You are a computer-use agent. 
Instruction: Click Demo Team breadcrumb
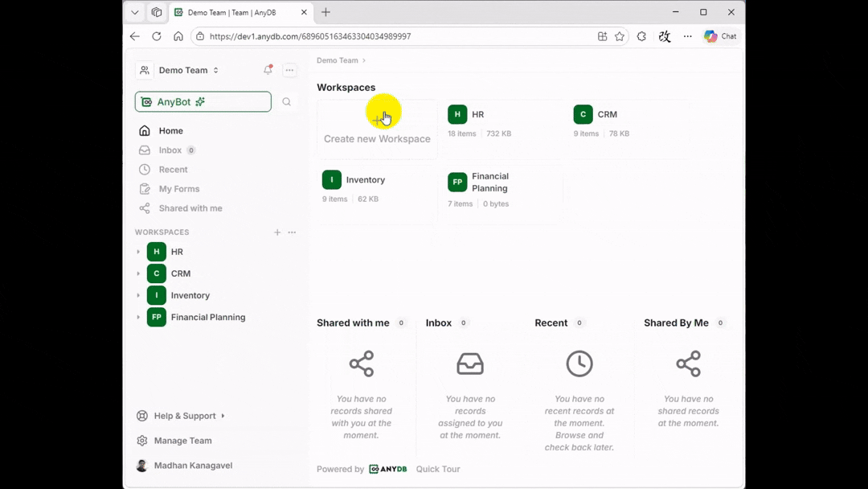pos(337,60)
